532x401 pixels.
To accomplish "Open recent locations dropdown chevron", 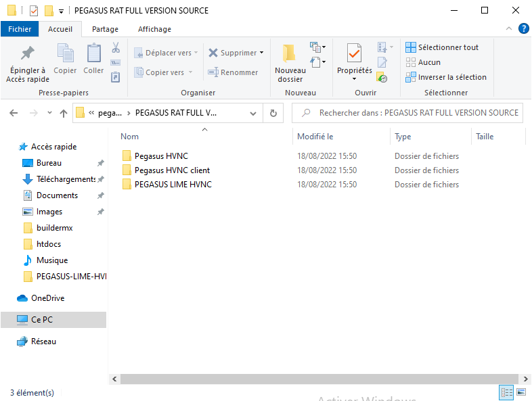I will (49, 112).
